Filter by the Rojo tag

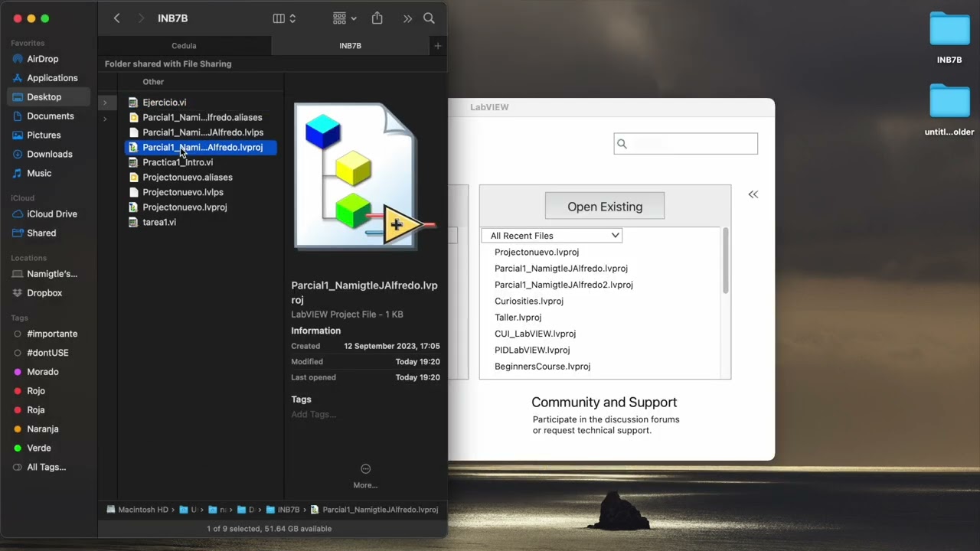(36, 391)
